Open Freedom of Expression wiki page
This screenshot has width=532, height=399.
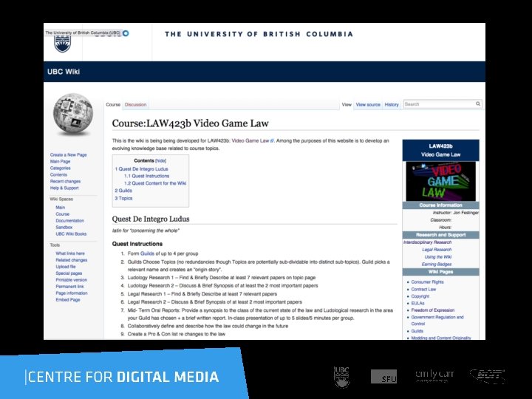click(432, 310)
